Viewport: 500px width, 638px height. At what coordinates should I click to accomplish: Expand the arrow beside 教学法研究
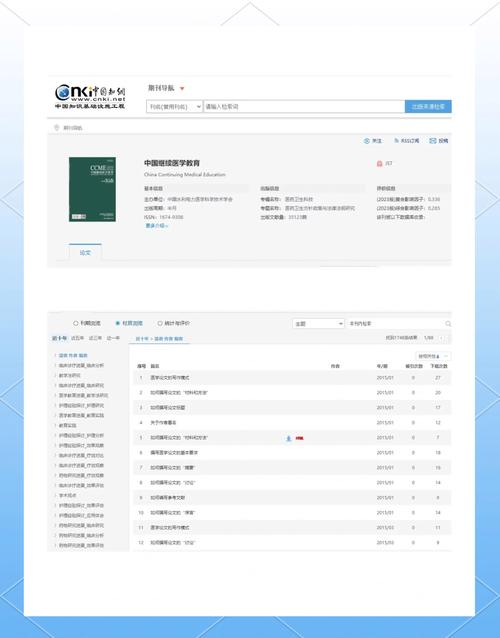click(55, 376)
